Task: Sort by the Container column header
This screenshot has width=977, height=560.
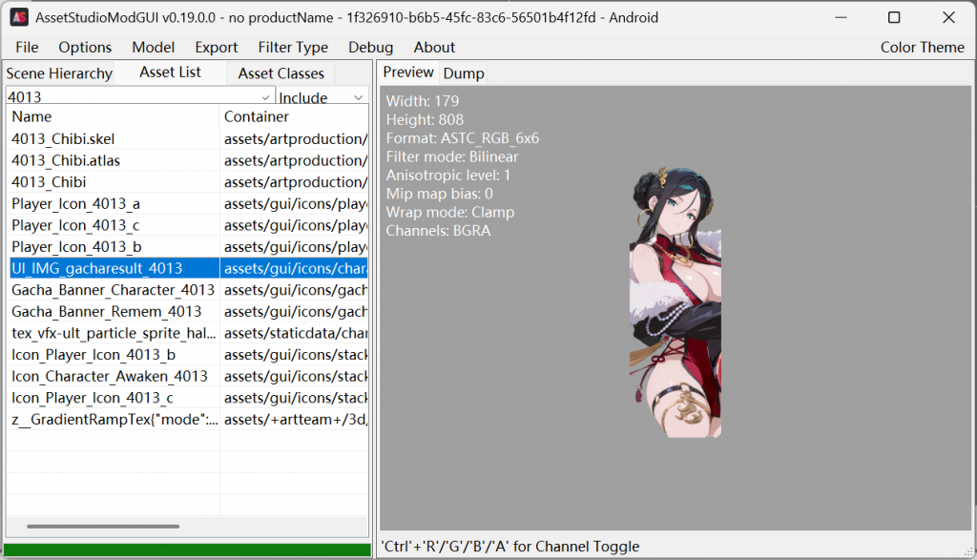Action: point(294,116)
